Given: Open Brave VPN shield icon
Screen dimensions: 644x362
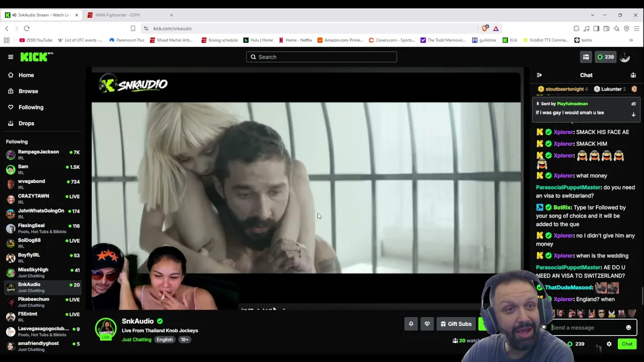Looking at the screenshot, I should [x=626, y=29].
